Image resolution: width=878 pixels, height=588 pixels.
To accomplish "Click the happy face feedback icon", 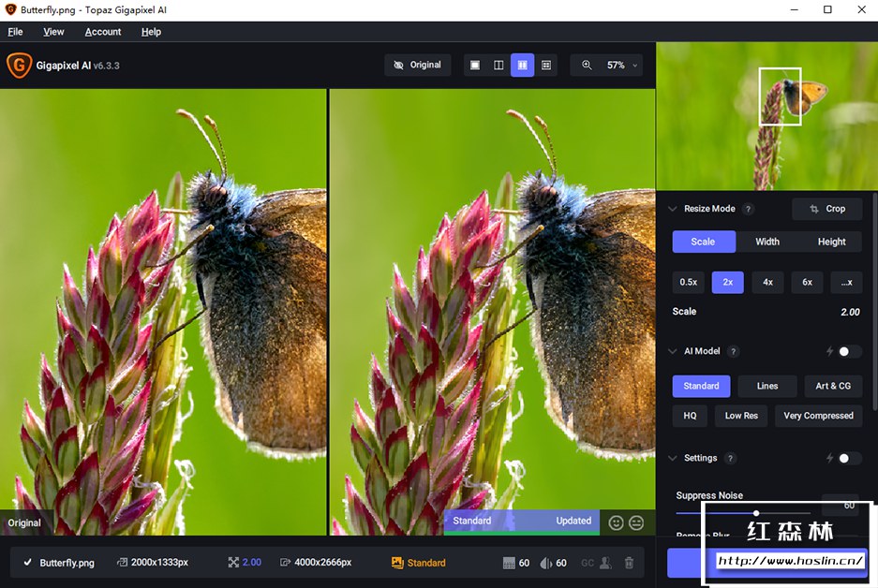I will click(x=616, y=522).
